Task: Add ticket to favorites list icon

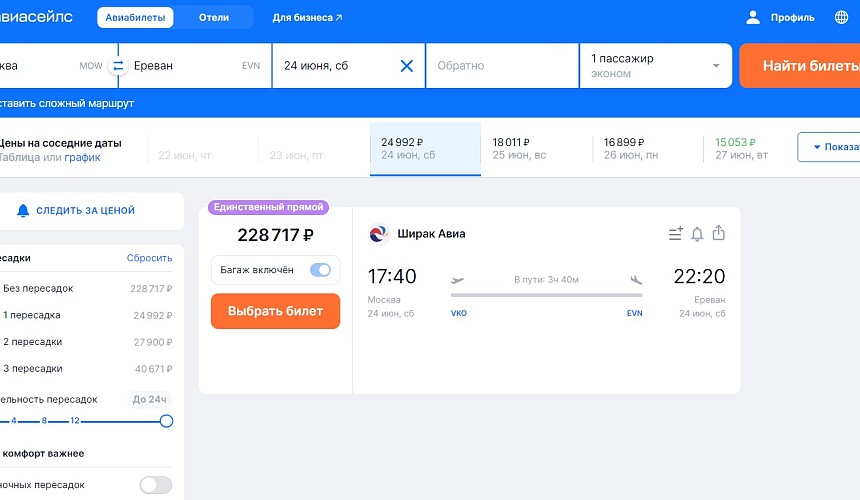Action: click(x=675, y=234)
